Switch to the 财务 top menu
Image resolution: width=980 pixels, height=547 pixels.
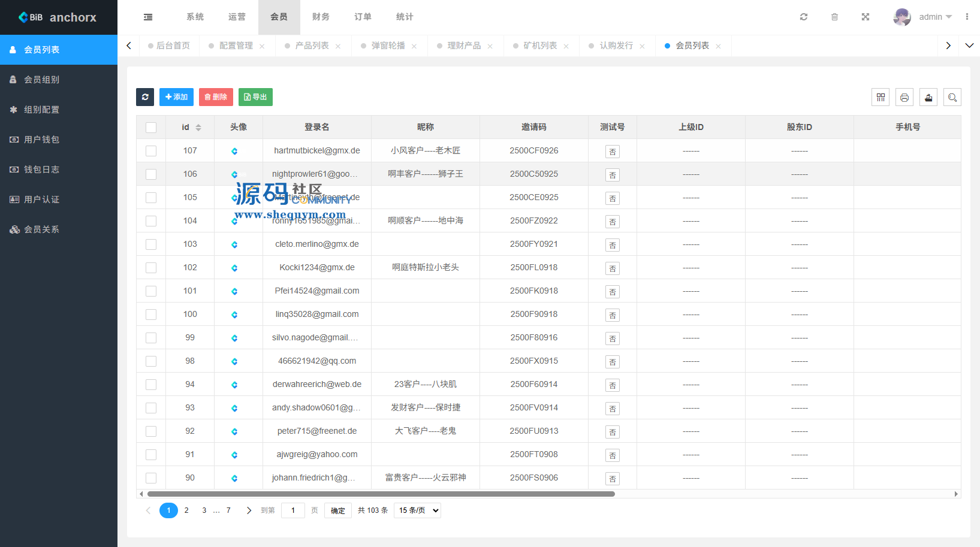click(x=321, y=17)
